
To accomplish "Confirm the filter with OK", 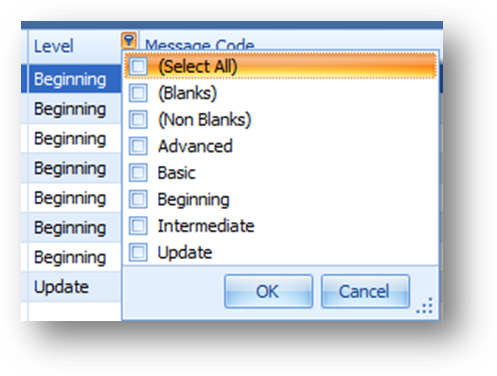I will [268, 291].
